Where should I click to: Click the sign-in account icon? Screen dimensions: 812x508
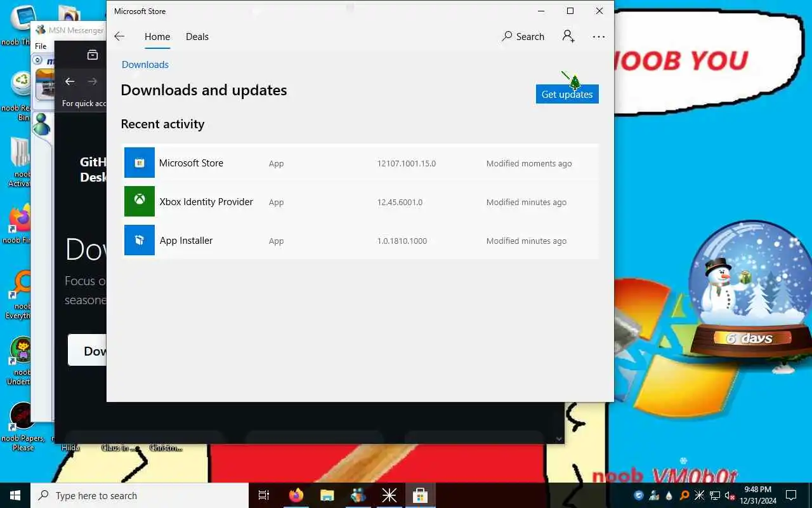pos(568,36)
